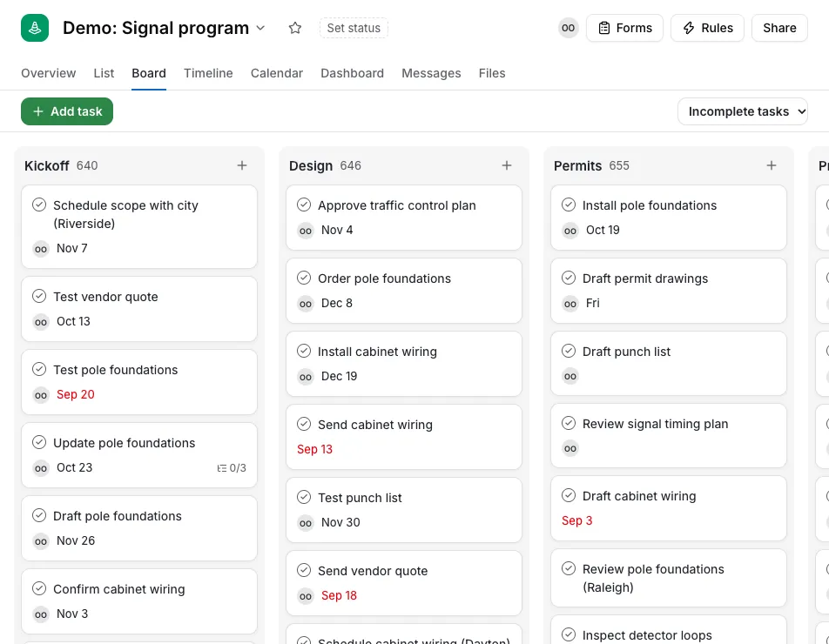This screenshot has width=829, height=644.
Task: Open Rules
Action: tap(707, 28)
